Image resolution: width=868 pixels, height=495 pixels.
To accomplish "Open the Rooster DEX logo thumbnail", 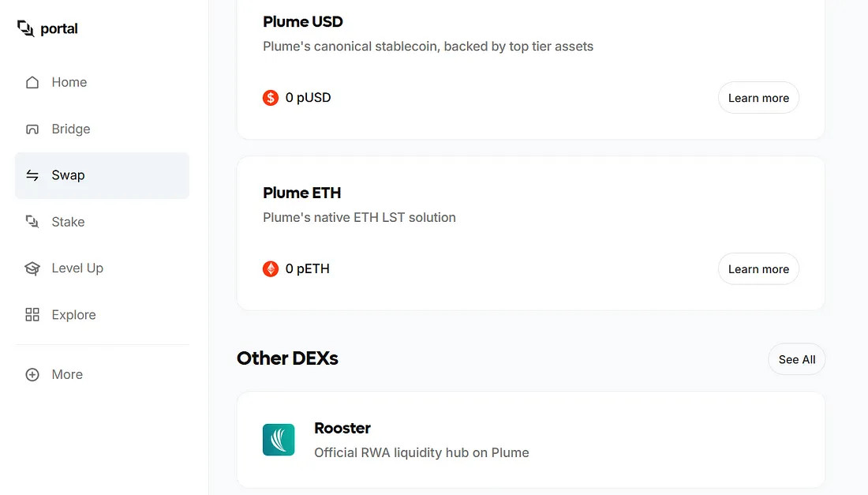I will [x=279, y=440].
